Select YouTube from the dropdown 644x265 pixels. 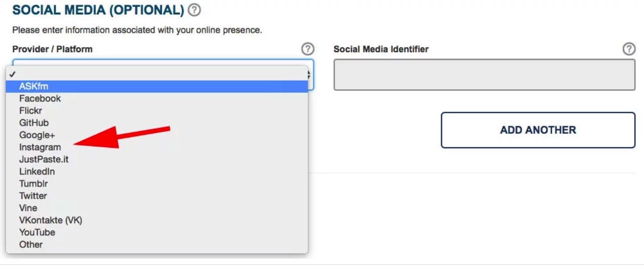tap(37, 232)
